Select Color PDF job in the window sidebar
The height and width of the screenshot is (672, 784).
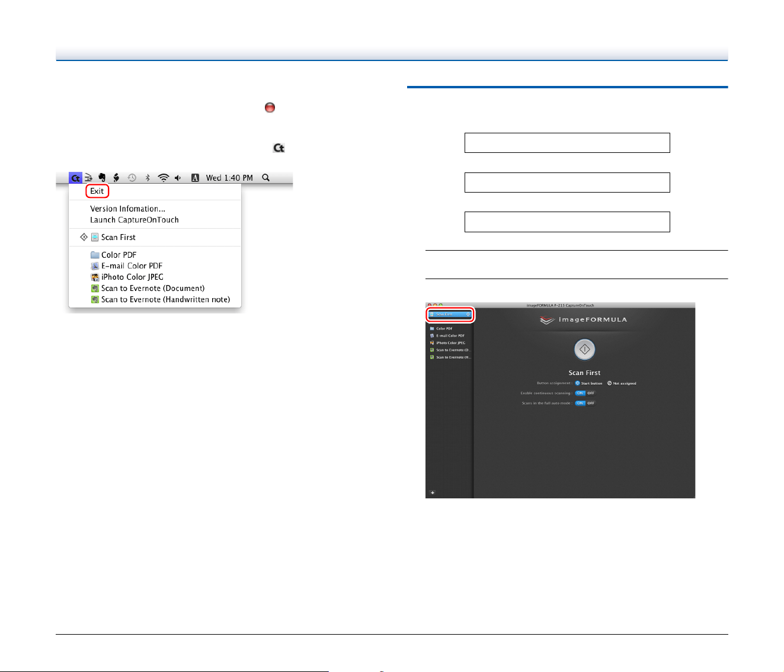[x=444, y=328]
